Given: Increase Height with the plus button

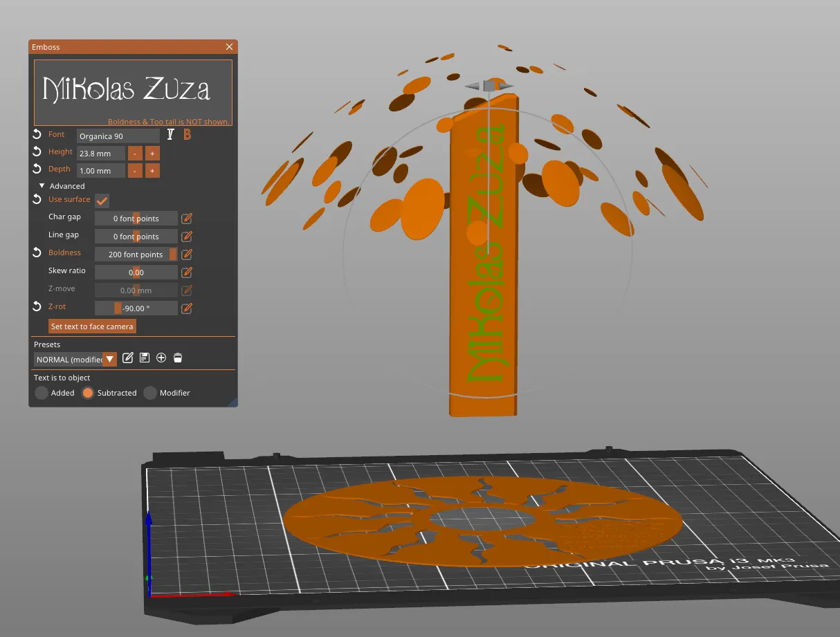Looking at the screenshot, I should [153, 154].
